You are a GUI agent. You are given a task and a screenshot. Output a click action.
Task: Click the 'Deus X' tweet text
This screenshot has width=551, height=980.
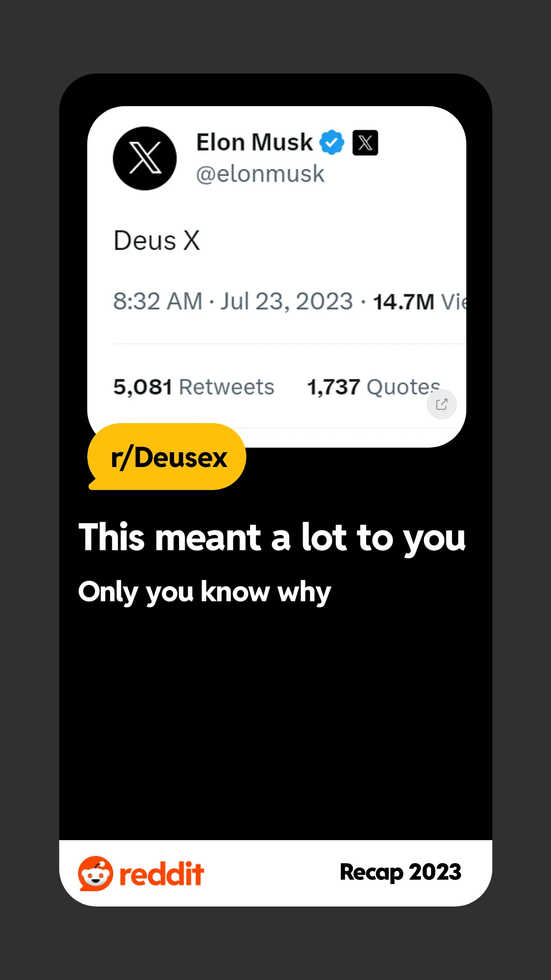(157, 241)
